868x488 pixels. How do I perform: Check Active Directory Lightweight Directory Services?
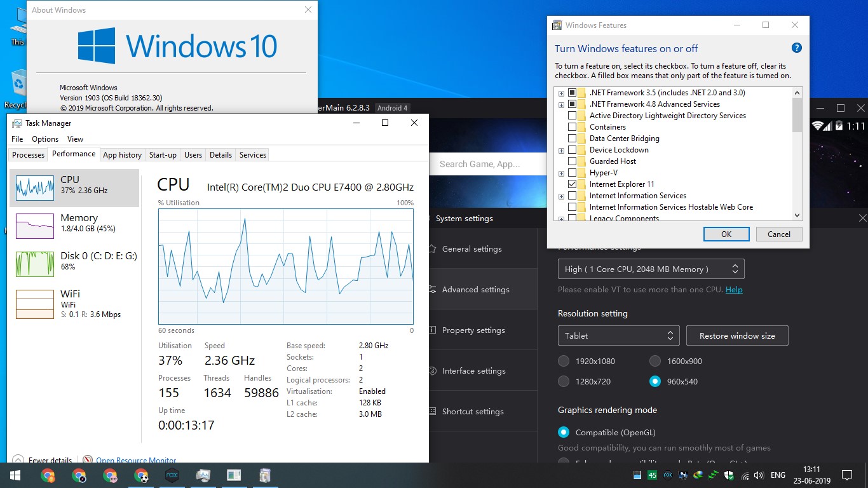572,116
